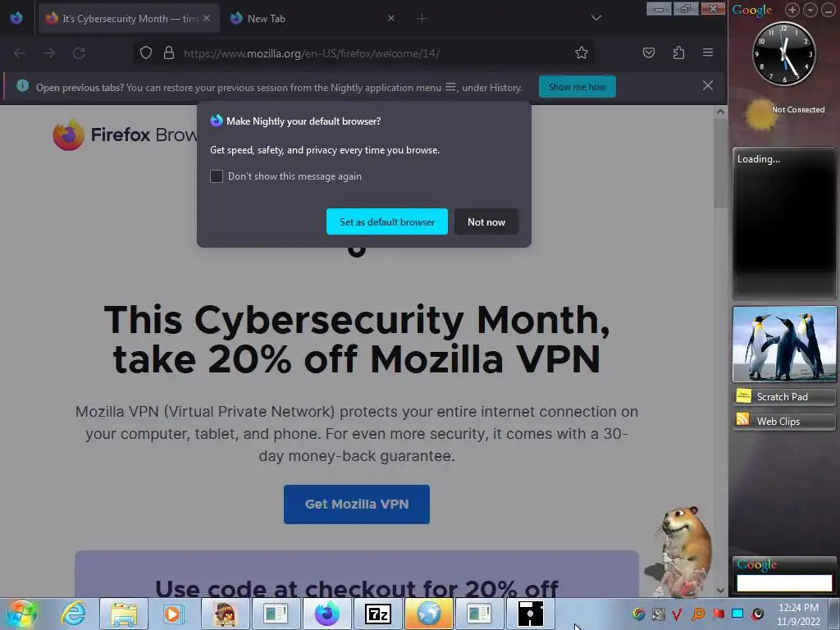
Task: Click the penguins photo thumbnail in sidebar
Action: point(784,344)
